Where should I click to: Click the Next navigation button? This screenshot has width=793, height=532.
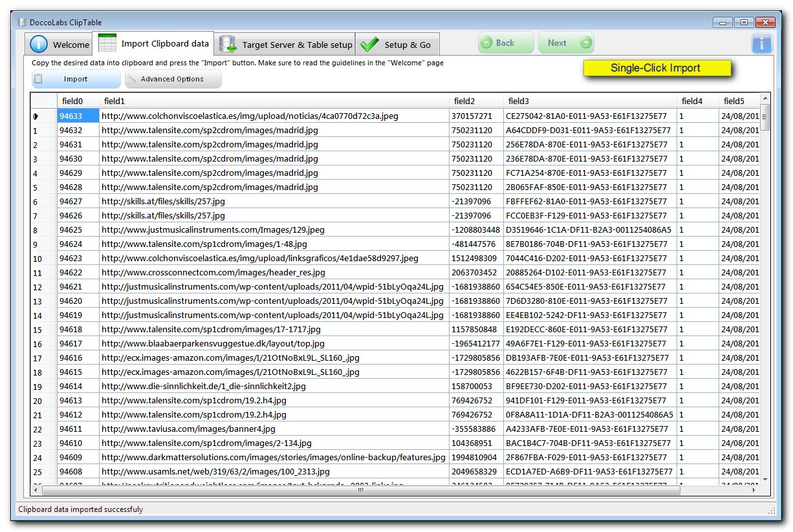tap(566, 43)
